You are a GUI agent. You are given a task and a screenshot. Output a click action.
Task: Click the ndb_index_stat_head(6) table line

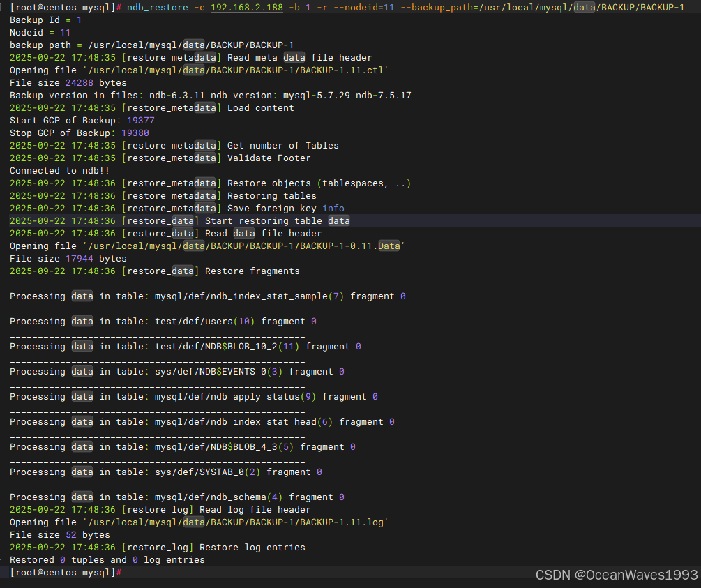click(202, 422)
